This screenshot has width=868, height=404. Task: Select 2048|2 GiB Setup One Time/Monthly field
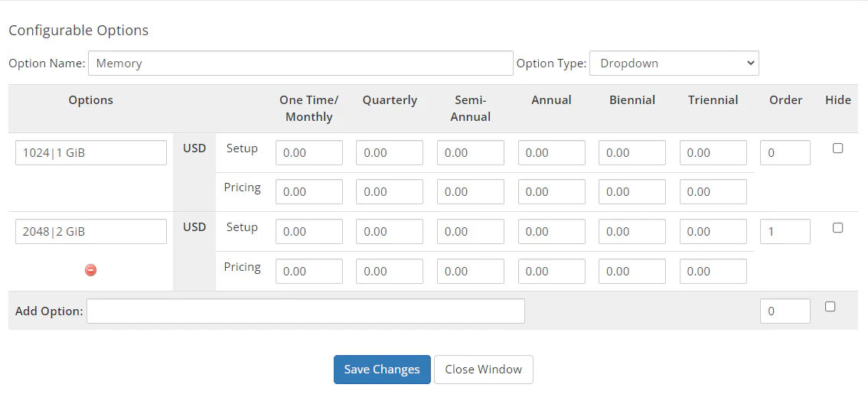[309, 232]
